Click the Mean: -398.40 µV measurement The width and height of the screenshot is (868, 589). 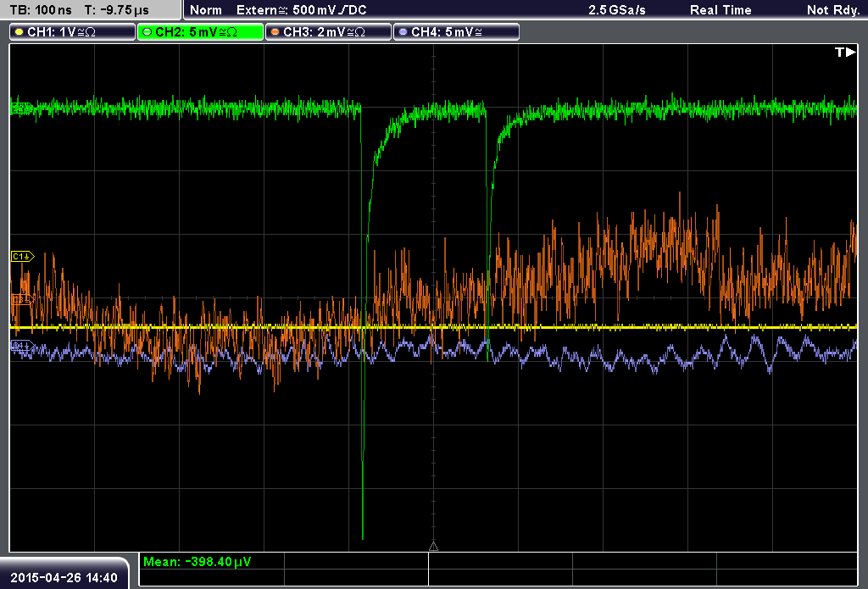coord(197,562)
